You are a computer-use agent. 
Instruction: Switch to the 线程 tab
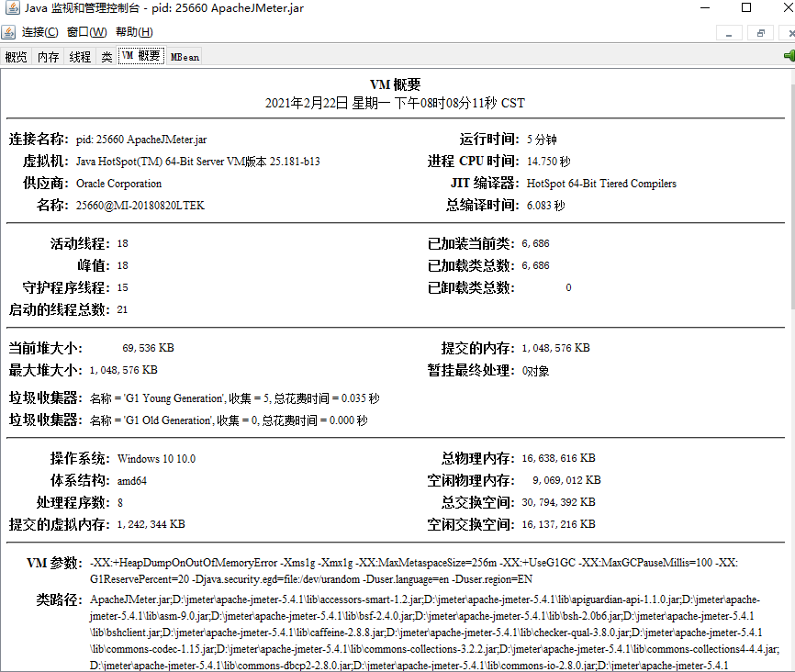[x=80, y=56]
